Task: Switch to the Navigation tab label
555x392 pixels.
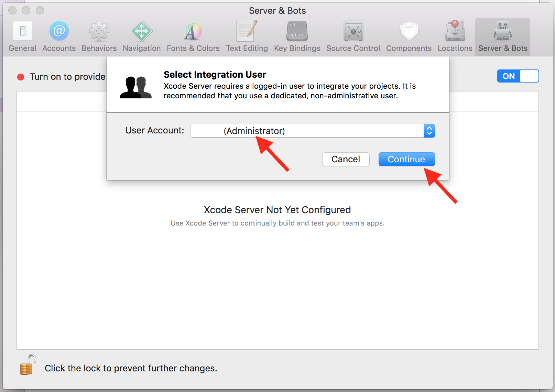Action: (x=142, y=48)
